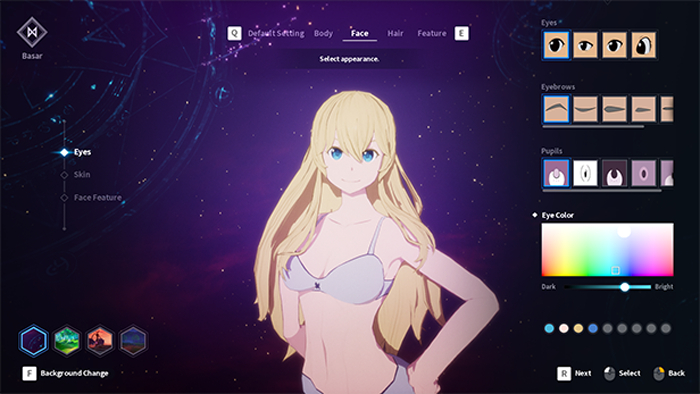Select the fourth oval pupil style
This screenshot has width=700, height=394.
pyautogui.click(x=644, y=173)
